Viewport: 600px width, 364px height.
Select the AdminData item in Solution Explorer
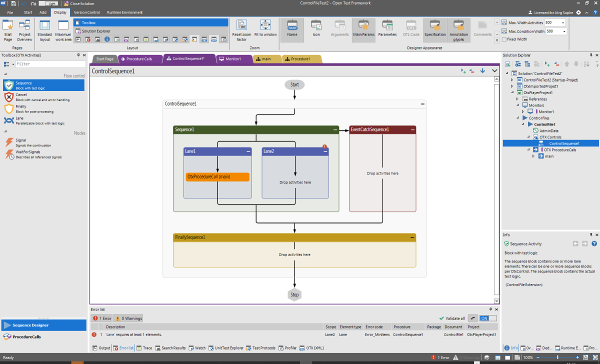(x=548, y=130)
